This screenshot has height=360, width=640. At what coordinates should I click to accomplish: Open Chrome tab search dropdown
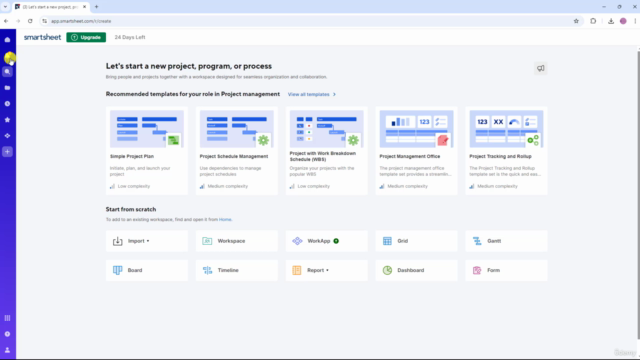pyautogui.click(x=5, y=7)
